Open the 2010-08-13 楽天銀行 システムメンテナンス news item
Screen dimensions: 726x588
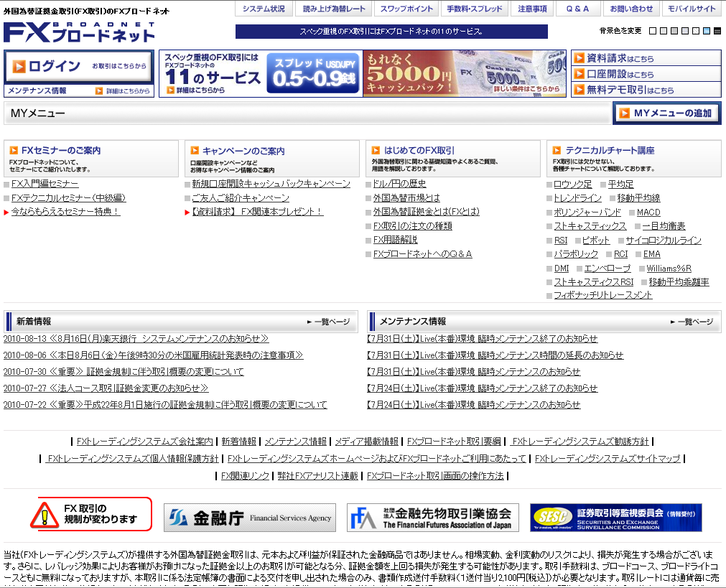pyautogui.click(x=136, y=339)
